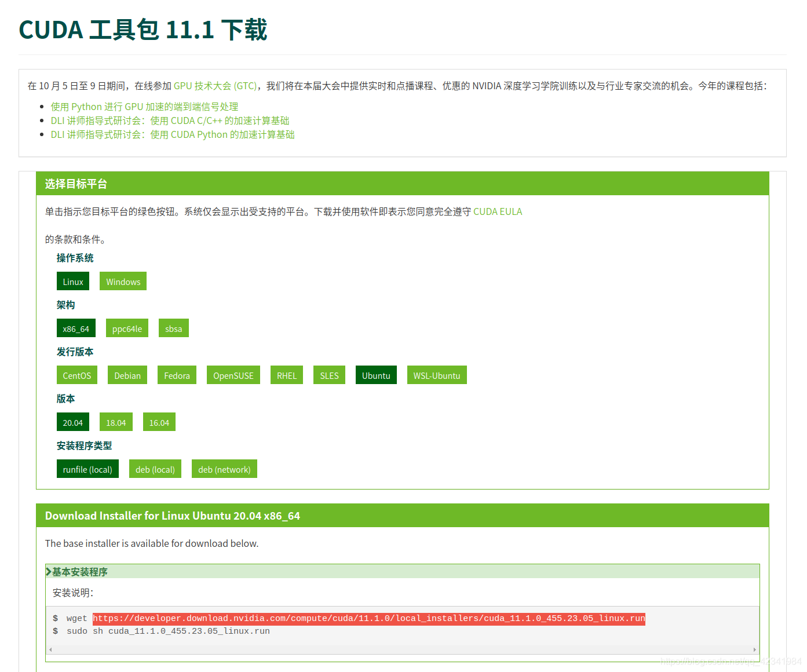Open DLI workshop link for CUDA C/C++
This screenshot has height=672, width=807.
click(170, 120)
